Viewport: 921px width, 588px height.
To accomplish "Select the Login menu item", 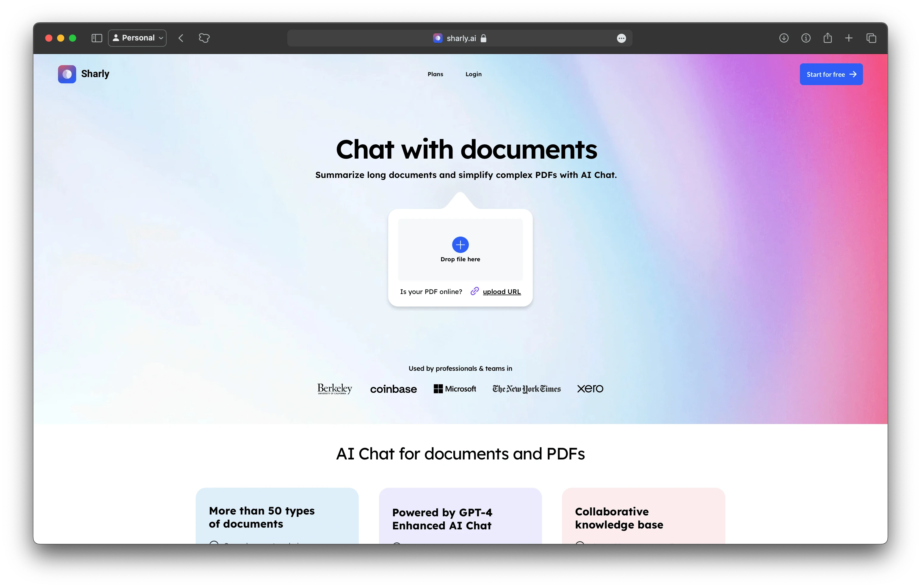I will (x=473, y=74).
